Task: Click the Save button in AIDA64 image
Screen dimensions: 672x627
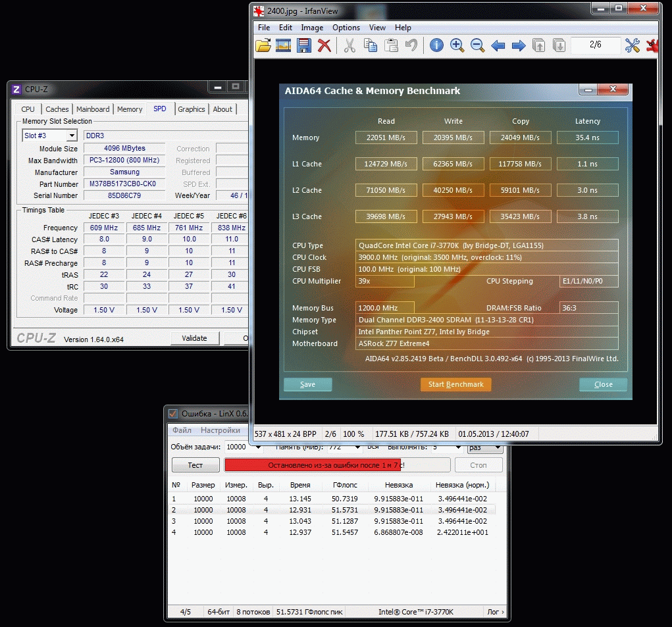Action: [x=308, y=384]
